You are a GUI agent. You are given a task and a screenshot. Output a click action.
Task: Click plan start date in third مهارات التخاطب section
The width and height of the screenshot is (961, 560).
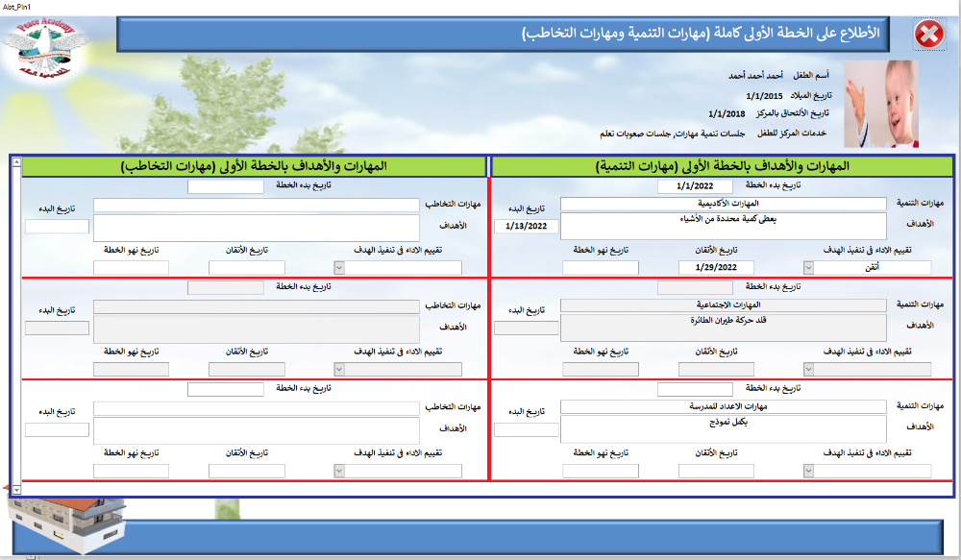(226, 389)
